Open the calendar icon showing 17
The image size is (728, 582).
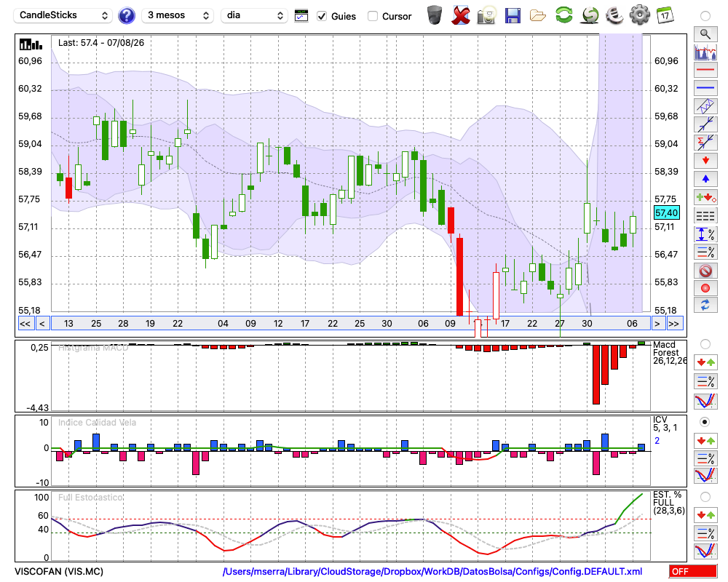(x=665, y=15)
